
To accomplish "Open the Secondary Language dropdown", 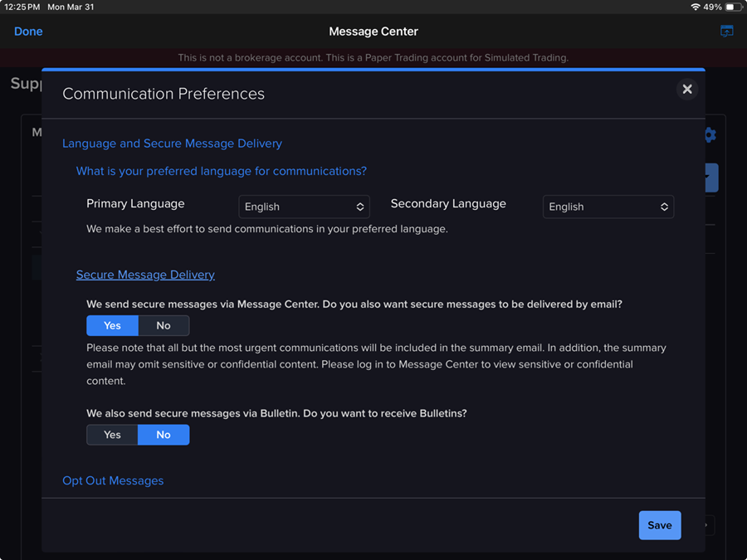I will [x=608, y=207].
